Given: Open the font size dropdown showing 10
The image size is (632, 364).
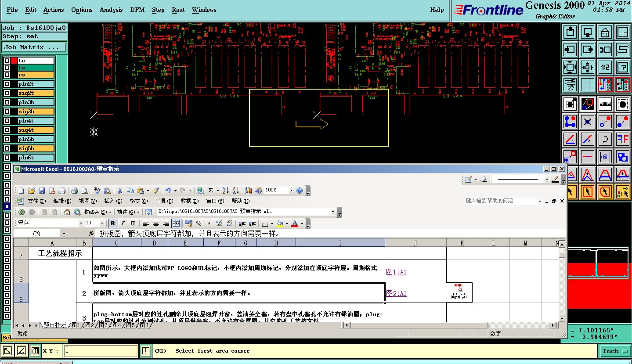Looking at the screenshot, I should [x=102, y=223].
